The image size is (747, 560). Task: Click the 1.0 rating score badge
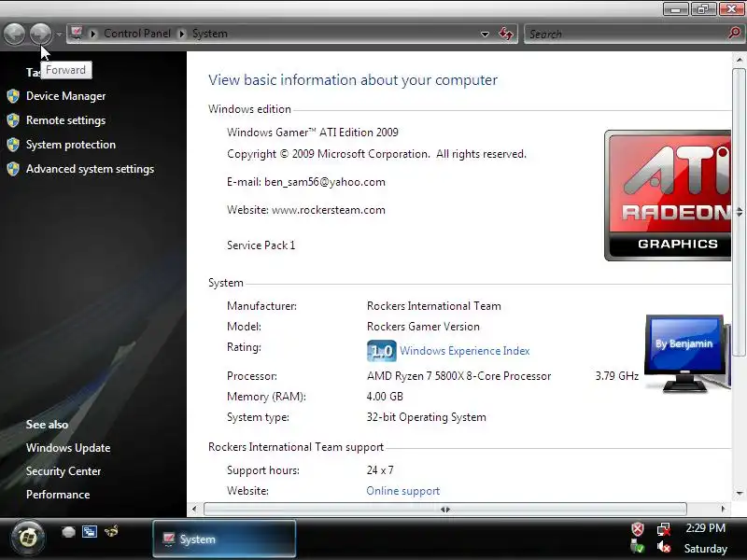(382, 351)
